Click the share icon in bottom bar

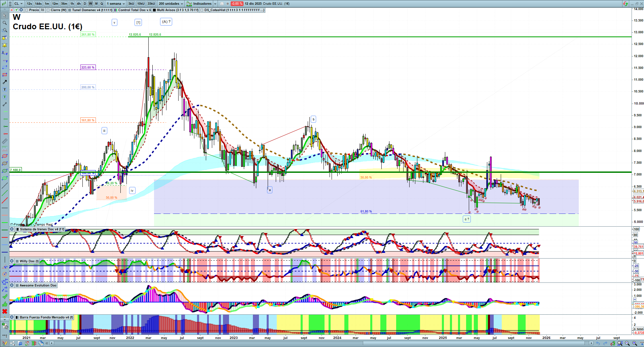pyautogui.click(x=13, y=343)
